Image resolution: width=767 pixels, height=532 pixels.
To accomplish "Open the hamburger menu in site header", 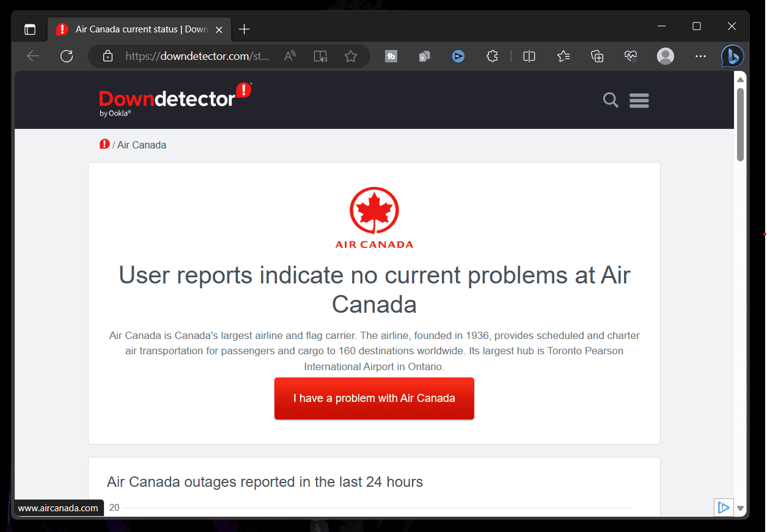I will pyautogui.click(x=639, y=100).
